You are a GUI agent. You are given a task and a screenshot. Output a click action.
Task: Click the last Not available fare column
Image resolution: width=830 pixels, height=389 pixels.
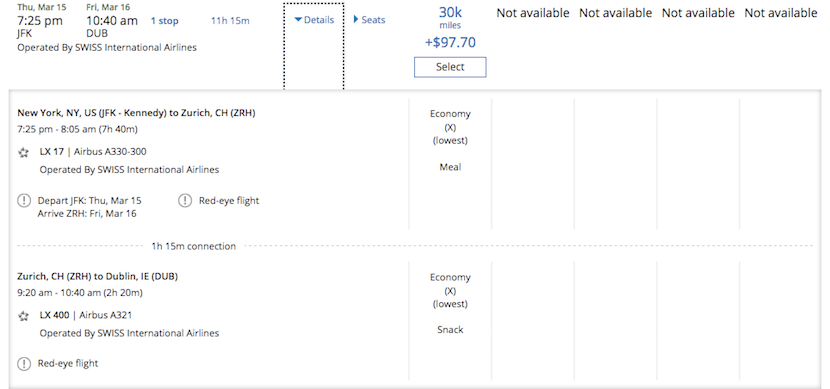pos(781,13)
